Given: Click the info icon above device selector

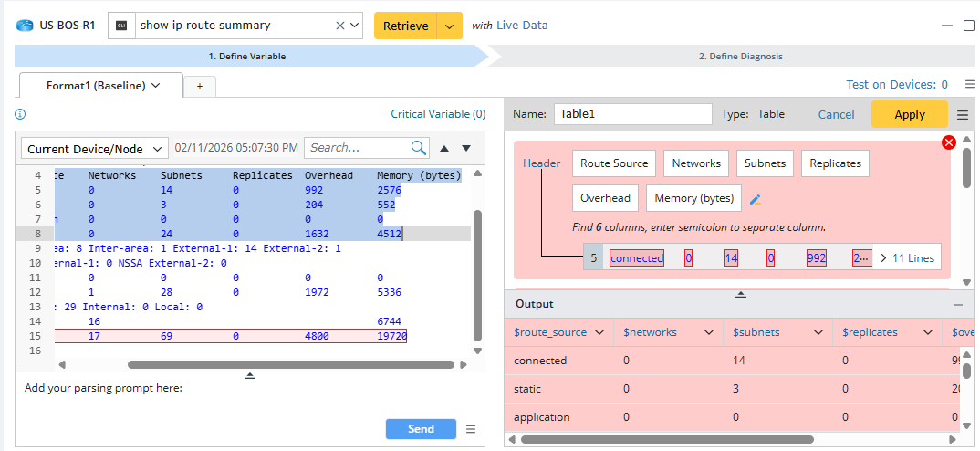Looking at the screenshot, I should pos(20,114).
